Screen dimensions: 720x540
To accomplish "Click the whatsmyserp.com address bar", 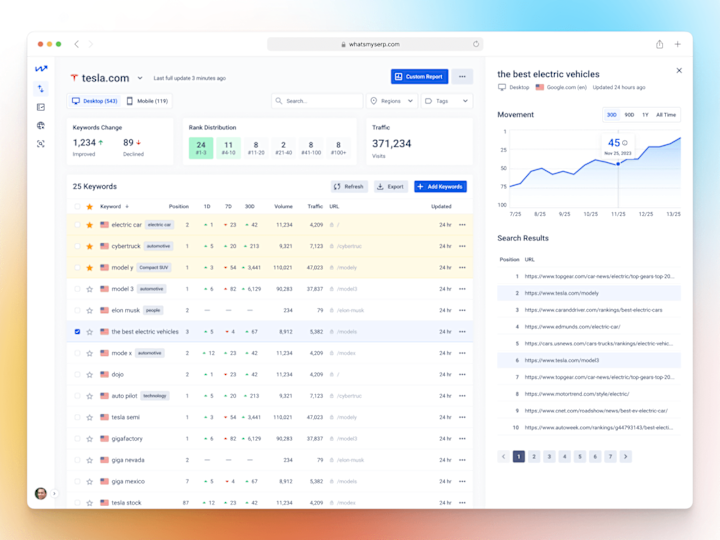I will click(x=375, y=44).
